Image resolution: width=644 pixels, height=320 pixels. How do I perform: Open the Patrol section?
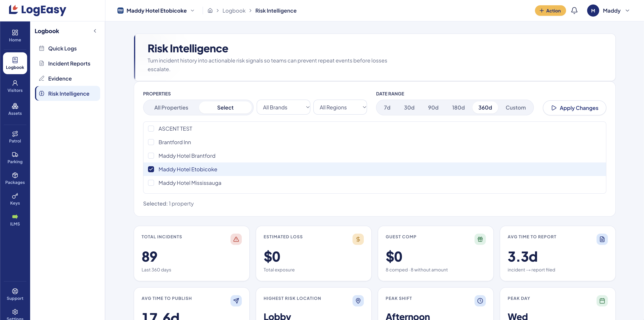15,137
